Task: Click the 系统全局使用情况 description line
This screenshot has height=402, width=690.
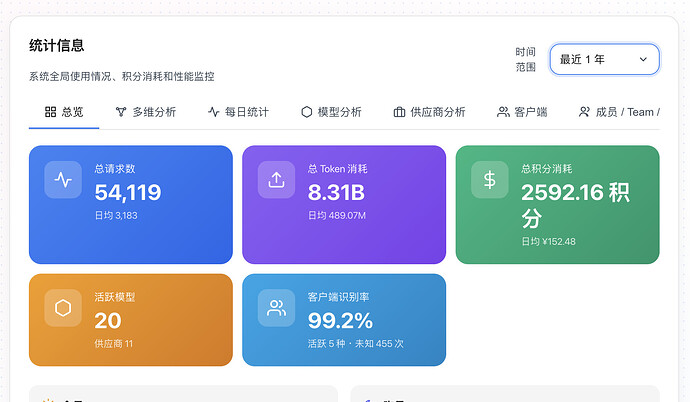Action: click(x=122, y=77)
